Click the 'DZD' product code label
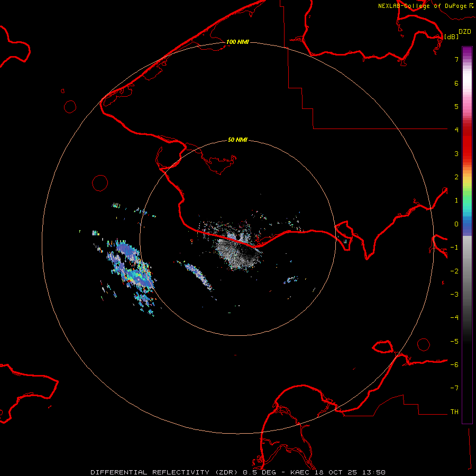The width and height of the screenshot is (476, 476). click(465, 32)
